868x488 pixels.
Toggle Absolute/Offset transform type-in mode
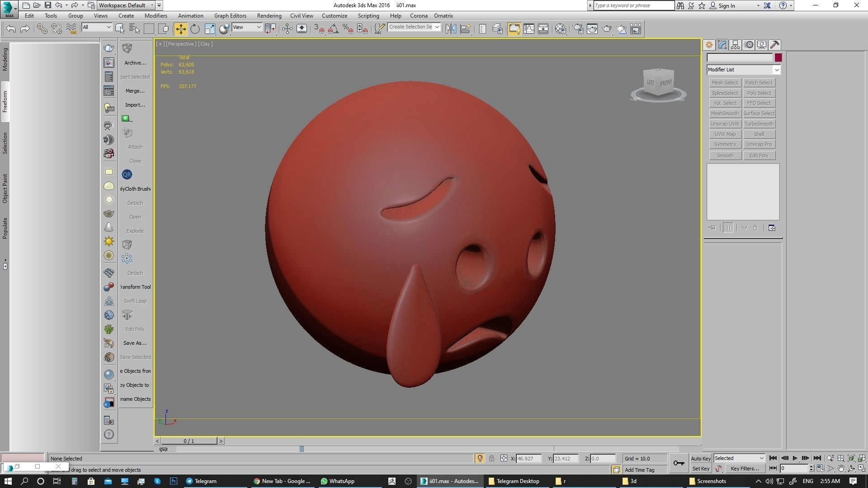pyautogui.click(x=504, y=458)
